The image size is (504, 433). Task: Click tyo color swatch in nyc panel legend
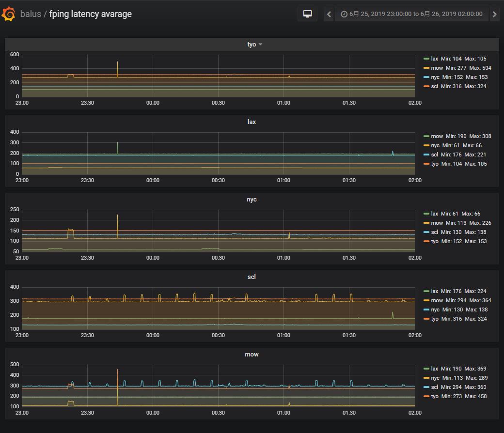[x=426, y=242]
